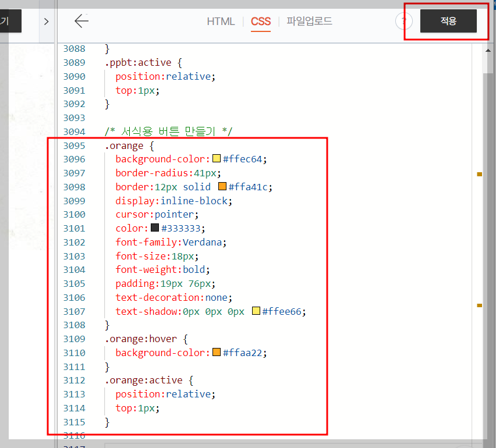Click the #ffa41c hex value text
The image size is (496, 448).
[x=249, y=187]
